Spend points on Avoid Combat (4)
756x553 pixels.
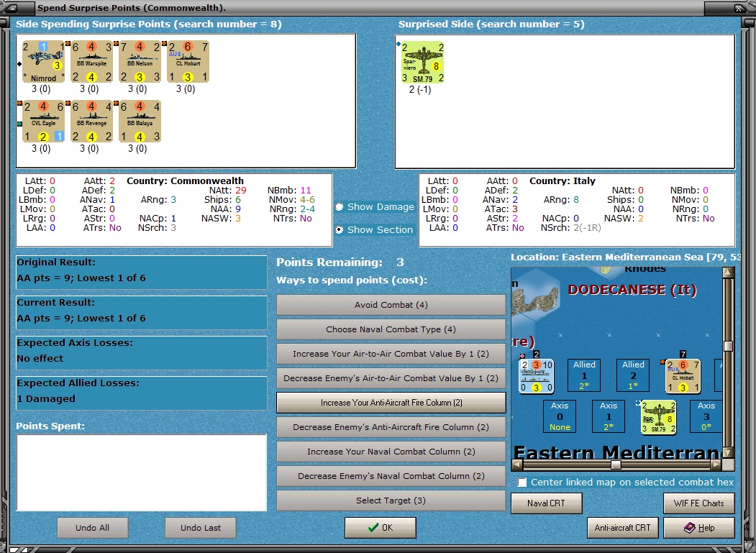[x=391, y=305]
